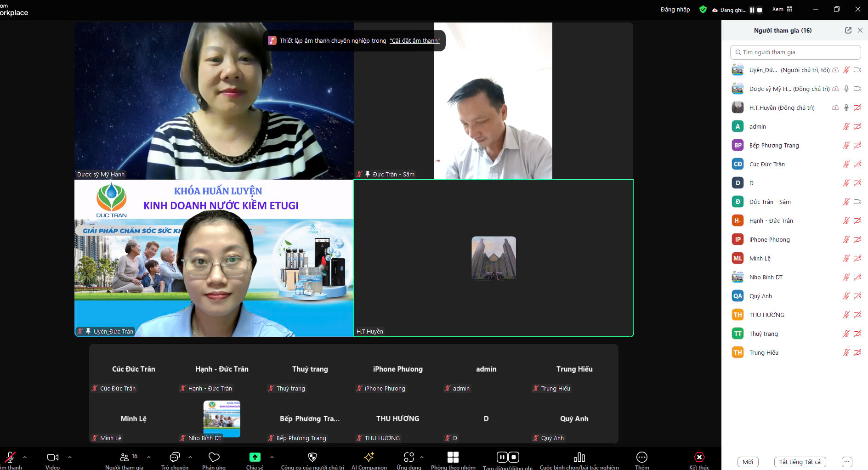This screenshot has height=470, width=868.
Task: Open host tools shield icon
Action: click(312, 457)
